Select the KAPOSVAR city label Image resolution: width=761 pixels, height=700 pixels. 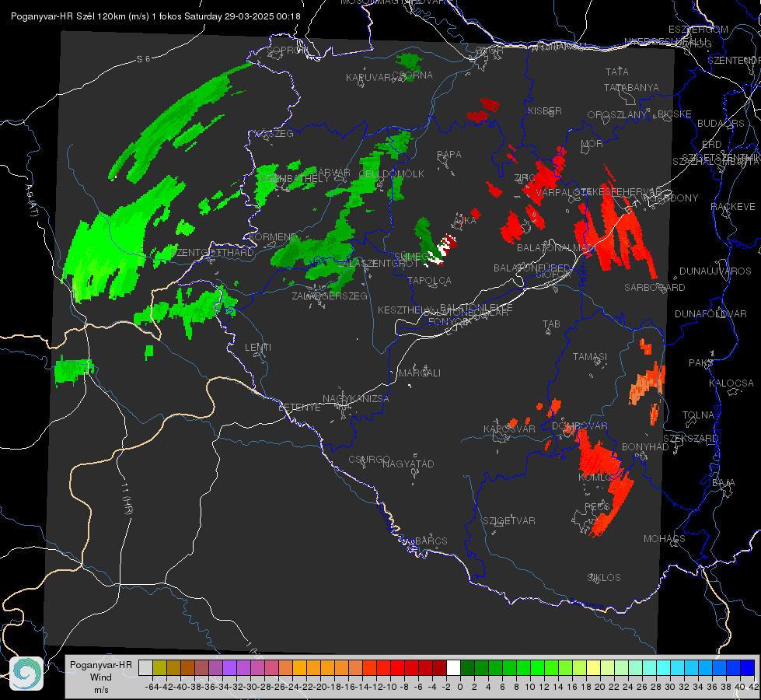pyautogui.click(x=510, y=429)
